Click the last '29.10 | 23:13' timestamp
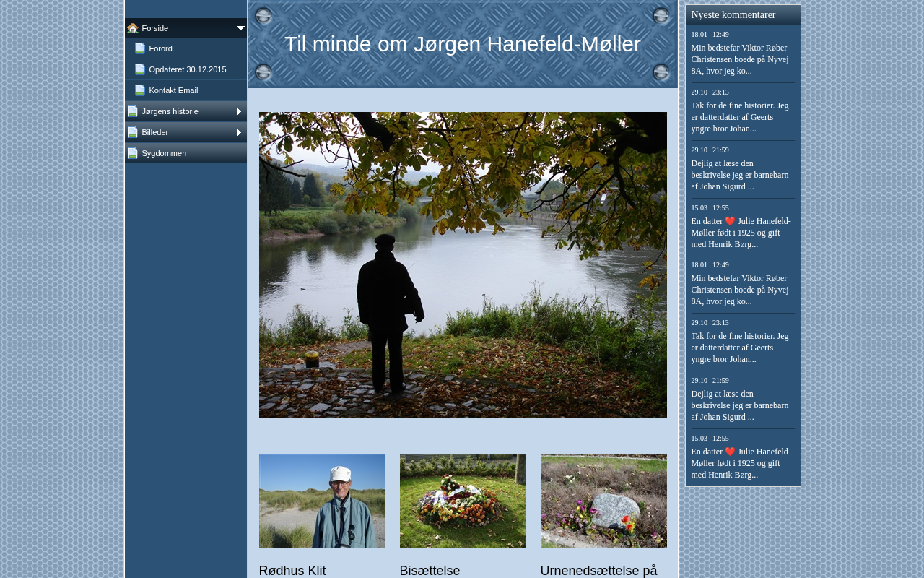The width and height of the screenshot is (924, 578). [x=710, y=323]
